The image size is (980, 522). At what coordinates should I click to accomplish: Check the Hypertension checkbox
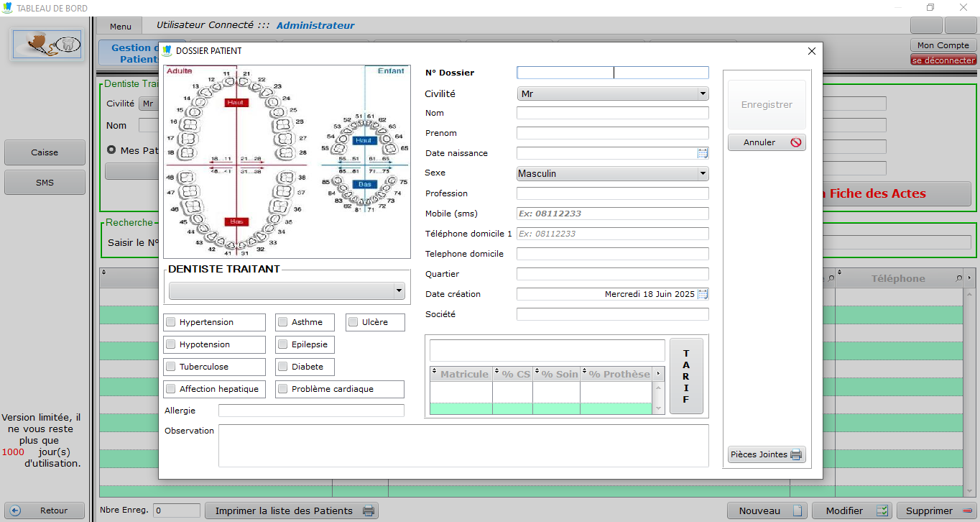point(171,322)
